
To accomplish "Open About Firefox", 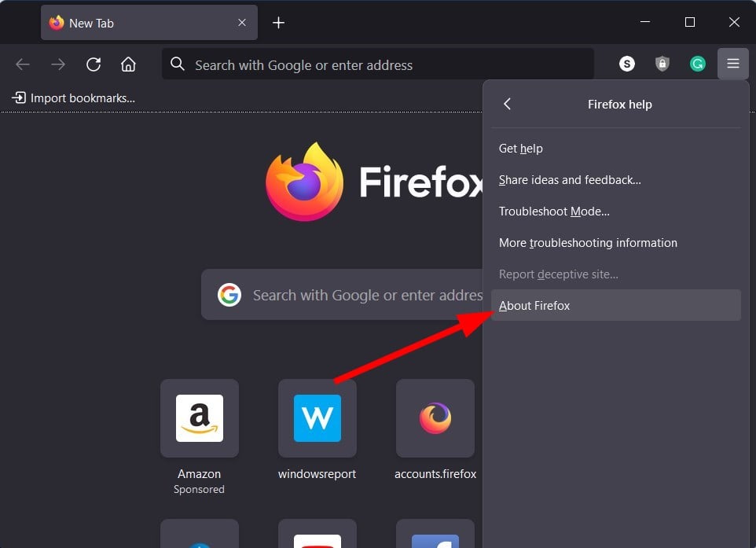I will (x=615, y=305).
